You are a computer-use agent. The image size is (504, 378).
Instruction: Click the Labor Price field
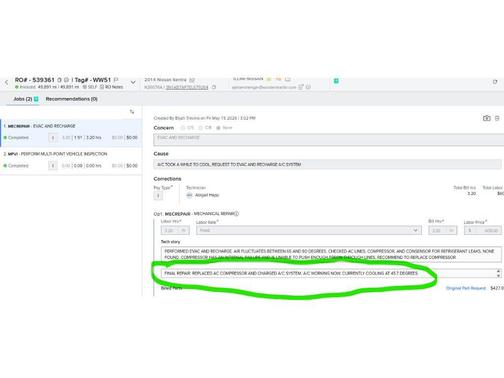coord(483,230)
